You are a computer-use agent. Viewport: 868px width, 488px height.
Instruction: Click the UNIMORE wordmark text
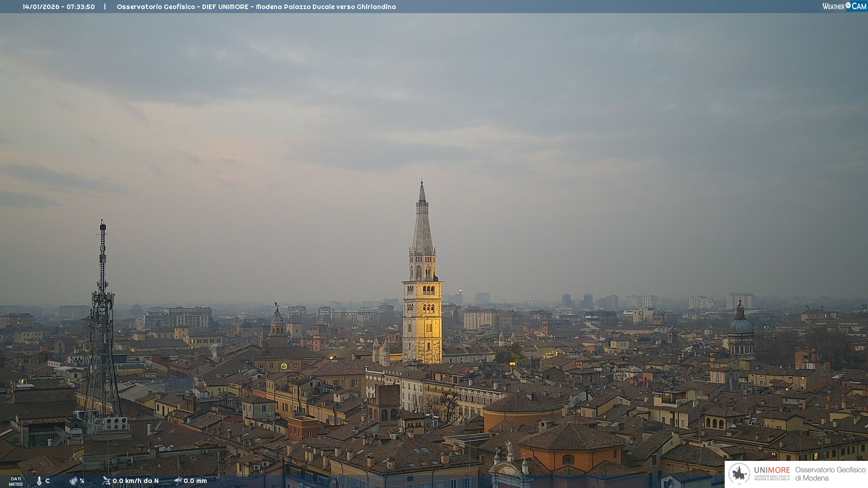tap(772, 470)
